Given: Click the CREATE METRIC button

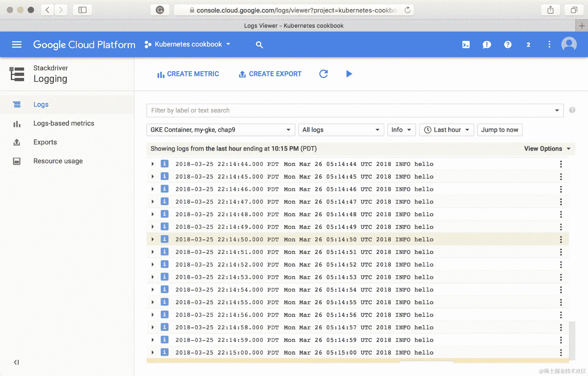Looking at the screenshot, I should point(188,74).
